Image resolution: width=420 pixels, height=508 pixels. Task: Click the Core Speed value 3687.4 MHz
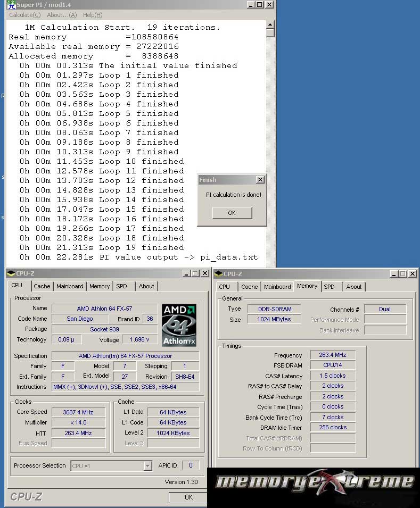(x=78, y=412)
